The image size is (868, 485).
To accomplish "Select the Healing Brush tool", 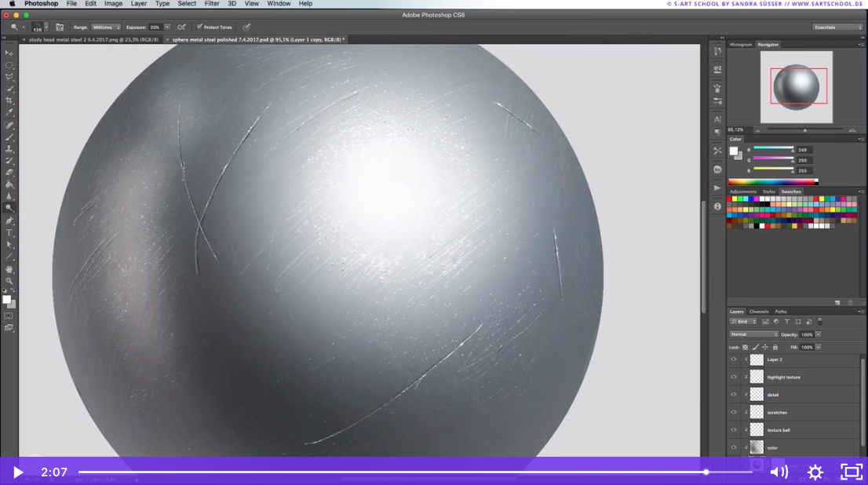I will (x=9, y=125).
